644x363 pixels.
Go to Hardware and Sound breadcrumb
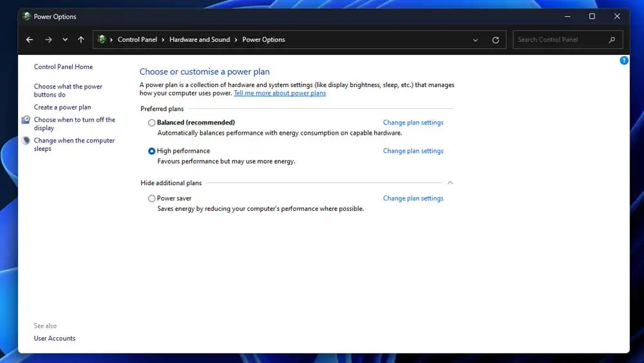point(199,40)
